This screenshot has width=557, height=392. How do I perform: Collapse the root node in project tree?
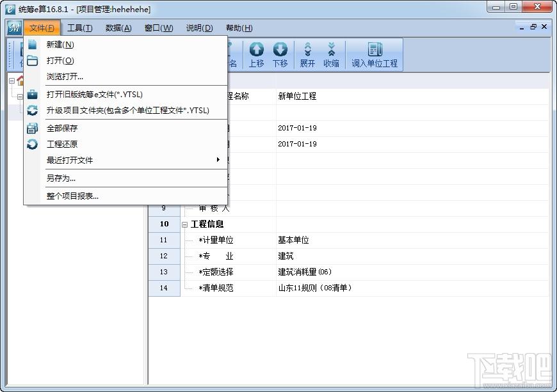click(12, 81)
